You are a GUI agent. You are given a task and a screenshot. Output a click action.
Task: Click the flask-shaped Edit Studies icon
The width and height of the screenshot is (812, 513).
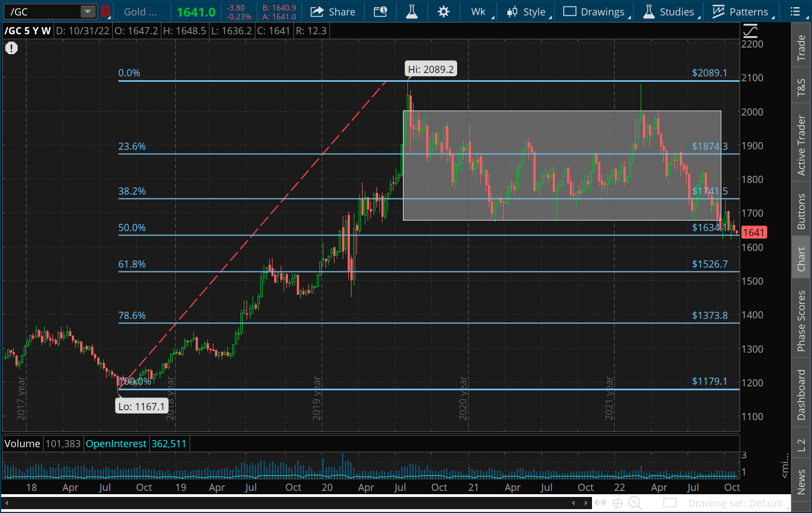point(412,12)
